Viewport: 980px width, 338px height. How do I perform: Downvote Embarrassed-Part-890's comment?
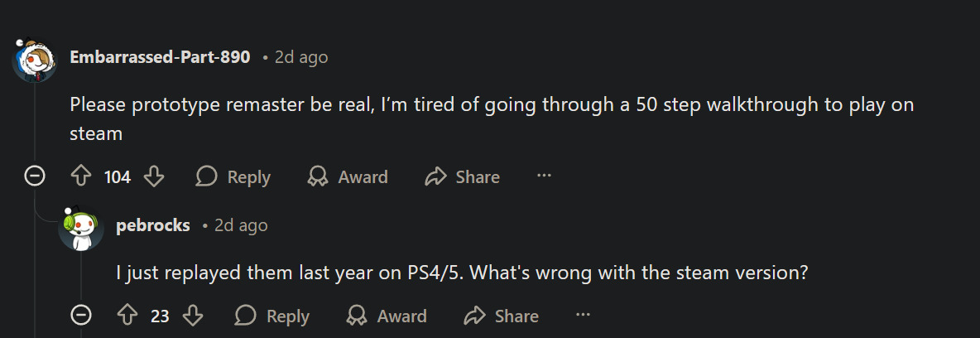154,176
